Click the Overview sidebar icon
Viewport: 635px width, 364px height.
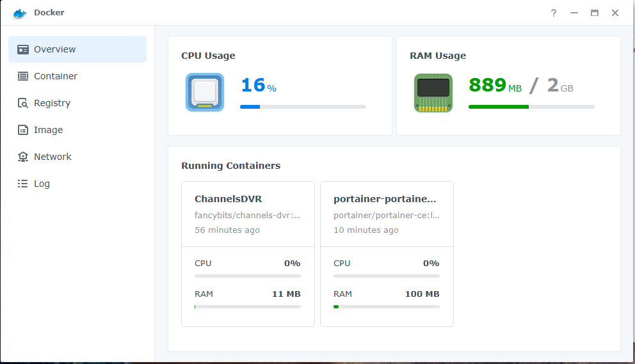23,49
